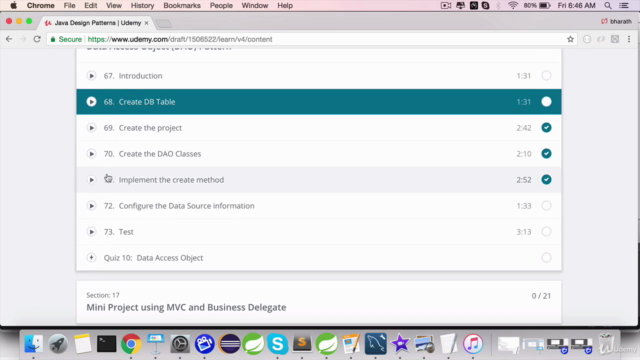Play lecture 73 Test icon
The height and width of the screenshot is (360, 640).
tap(91, 232)
